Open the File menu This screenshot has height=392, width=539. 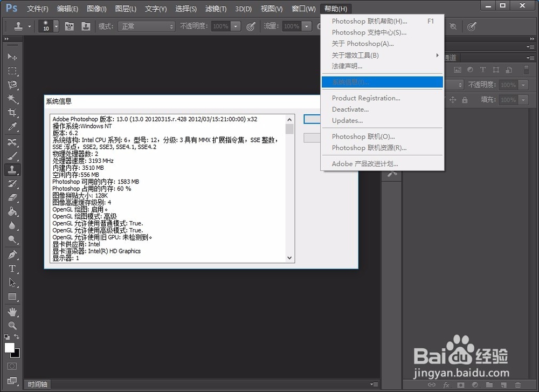(38, 9)
